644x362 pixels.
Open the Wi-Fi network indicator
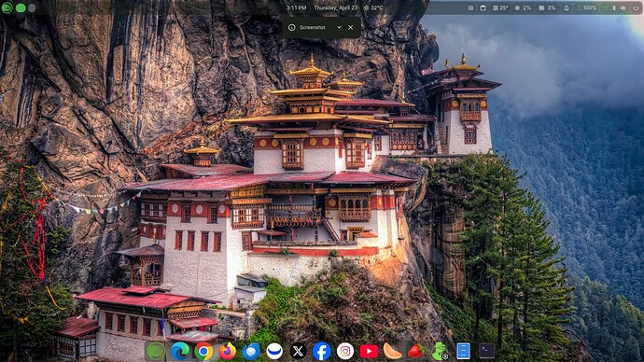[606, 7]
